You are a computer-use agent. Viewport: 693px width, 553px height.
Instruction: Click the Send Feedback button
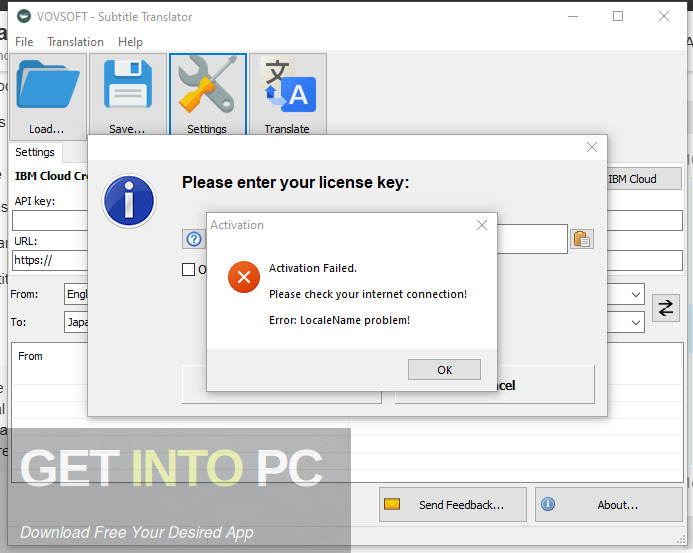pos(453,504)
